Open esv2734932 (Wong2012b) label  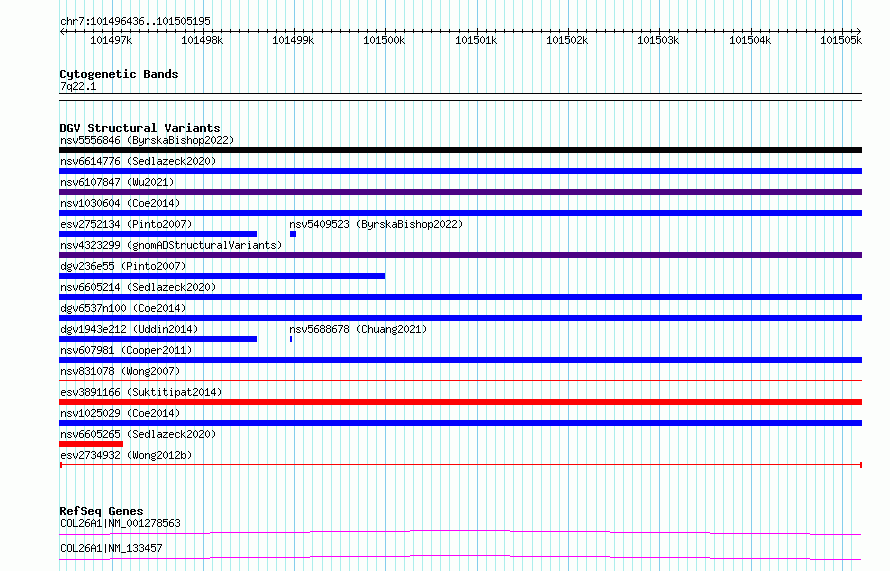126,455
